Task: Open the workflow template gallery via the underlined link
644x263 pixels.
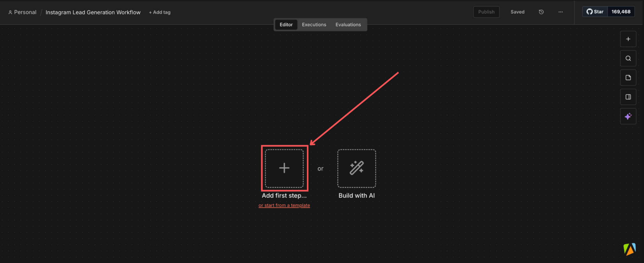Action: (284, 205)
